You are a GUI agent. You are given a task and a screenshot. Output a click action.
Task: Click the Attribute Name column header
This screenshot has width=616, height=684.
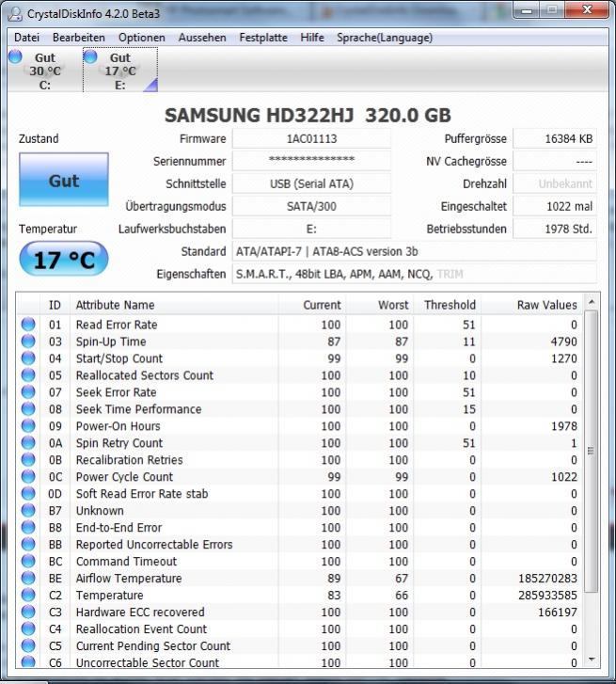174,305
